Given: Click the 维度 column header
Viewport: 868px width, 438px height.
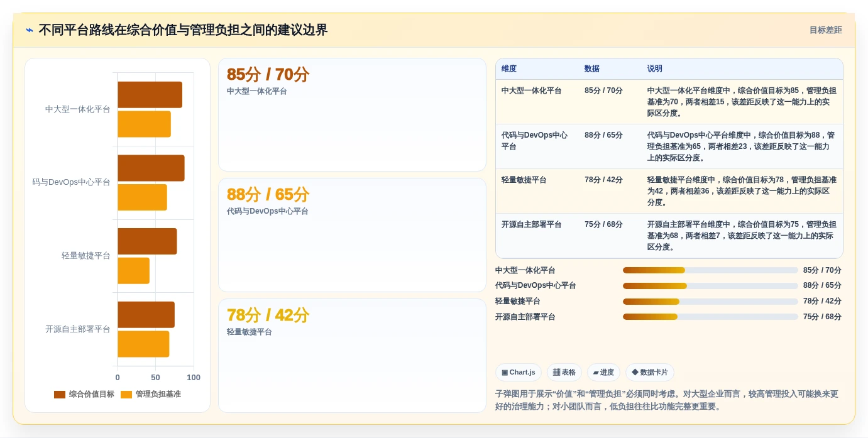Looking at the screenshot, I should pyautogui.click(x=509, y=68).
